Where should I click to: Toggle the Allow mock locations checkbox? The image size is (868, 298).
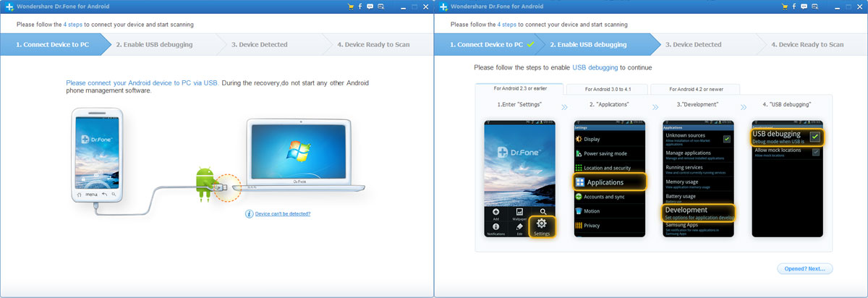(815, 152)
